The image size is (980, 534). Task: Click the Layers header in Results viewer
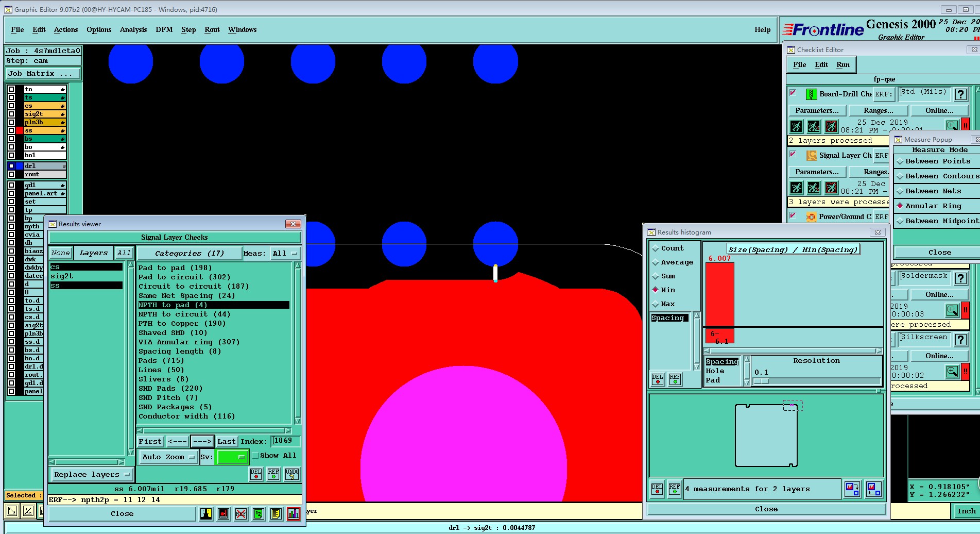tap(93, 253)
